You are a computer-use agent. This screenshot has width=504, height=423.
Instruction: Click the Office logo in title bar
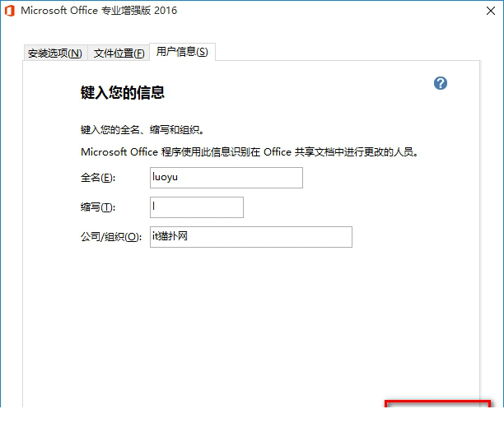[10, 11]
